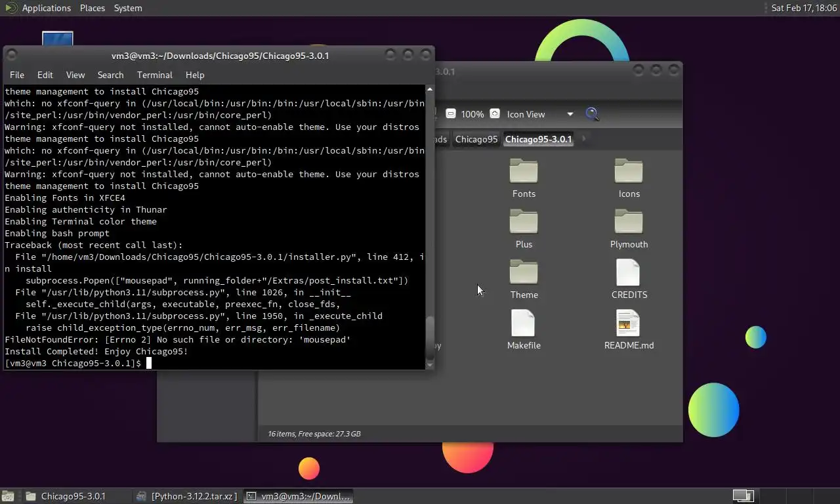Click 'Traceback (most recent call last):' line
This screenshot has height=504, width=840.
click(94, 245)
